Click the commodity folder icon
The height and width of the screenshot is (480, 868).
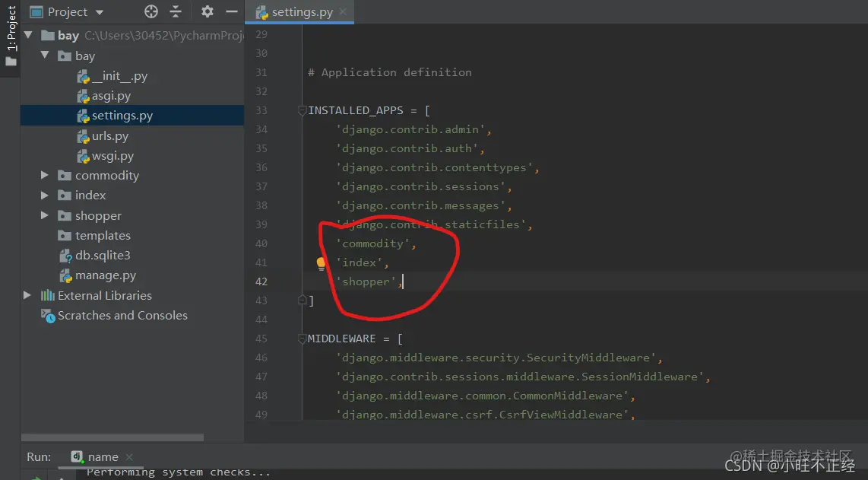(65, 176)
